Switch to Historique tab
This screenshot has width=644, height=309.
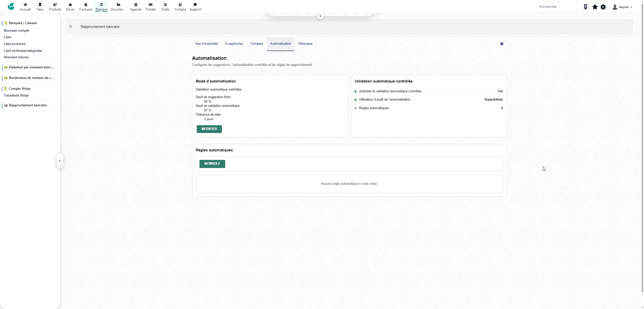(305, 44)
